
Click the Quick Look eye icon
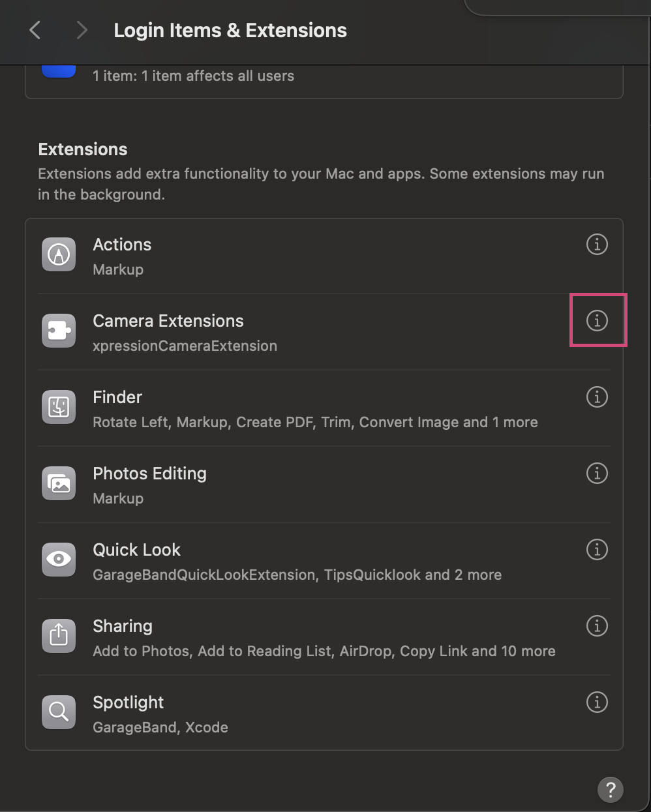pos(59,560)
